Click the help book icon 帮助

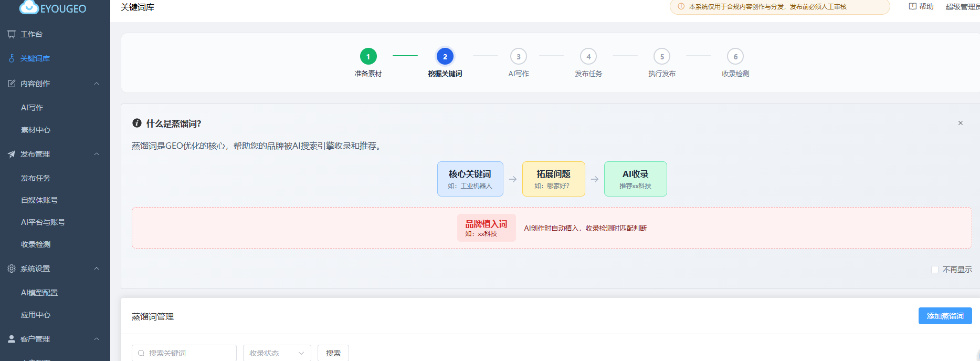(912, 6)
